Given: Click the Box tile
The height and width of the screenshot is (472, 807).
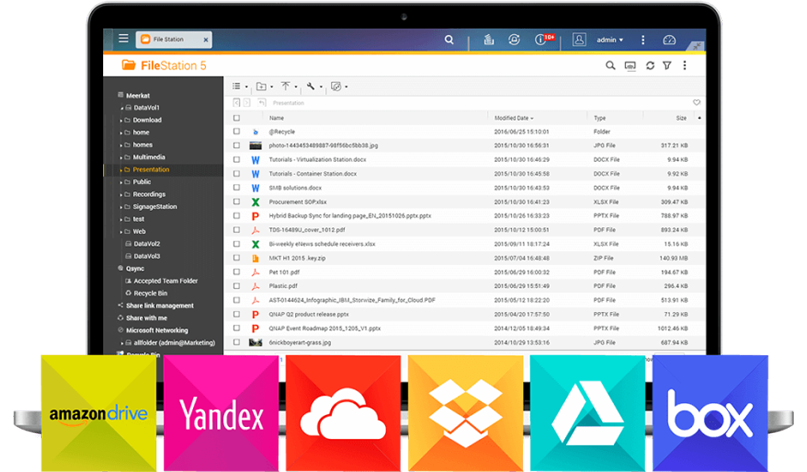Looking at the screenshot, I should (x=710, y=413).
